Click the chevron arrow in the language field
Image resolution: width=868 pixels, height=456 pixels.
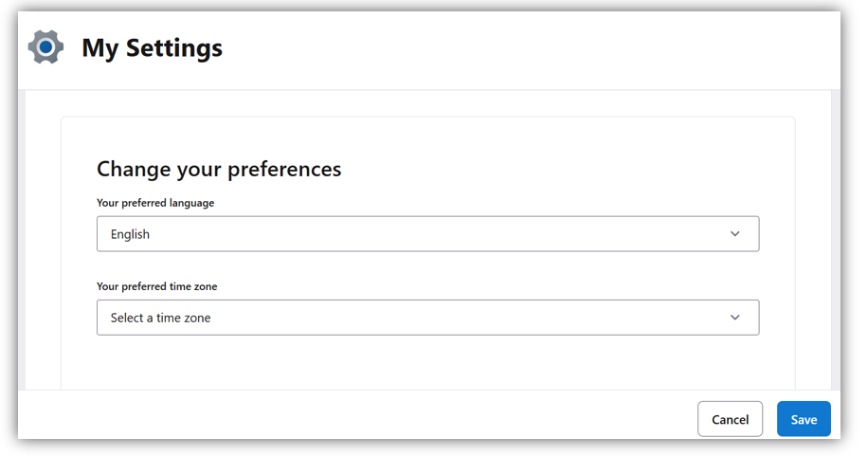point(734,234)
